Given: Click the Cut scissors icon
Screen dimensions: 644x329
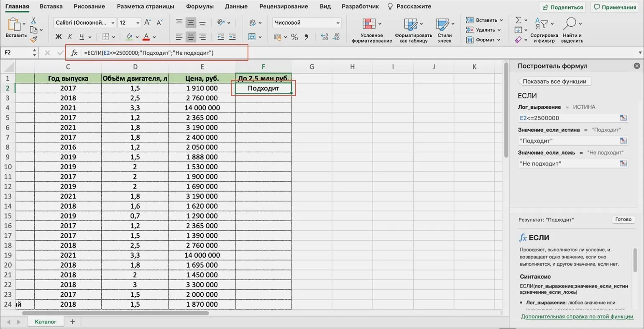Looking at the screenshot, I should click(34, 20).
